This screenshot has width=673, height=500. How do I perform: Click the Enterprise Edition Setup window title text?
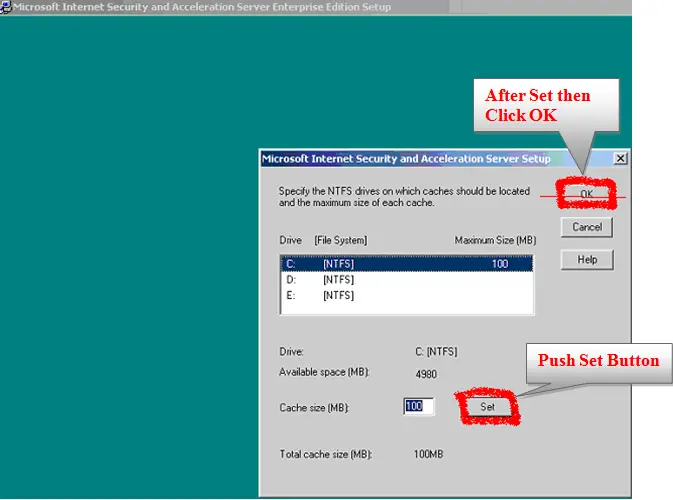[x=202, y=7]
